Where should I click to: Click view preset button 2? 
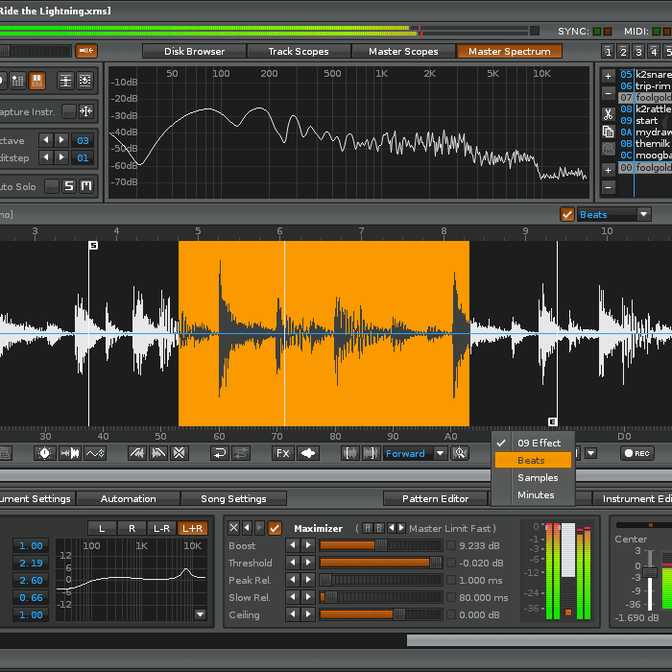pyautogui.click(x=623, y=51)
